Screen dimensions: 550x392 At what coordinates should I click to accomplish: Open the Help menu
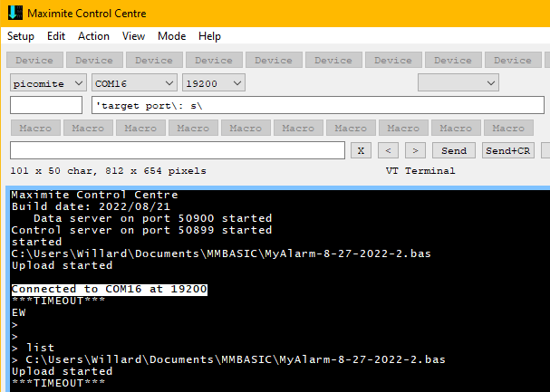(x=209, y=36)
